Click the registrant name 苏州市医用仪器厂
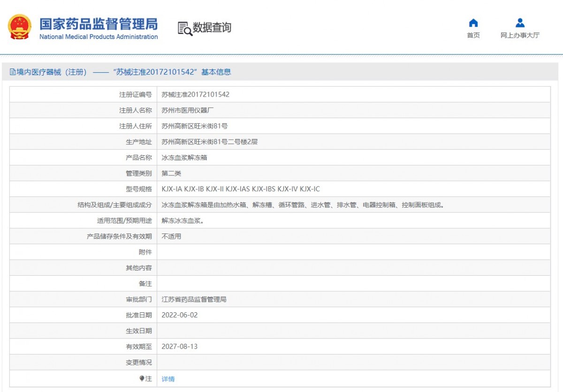563x392 pixels. pos(185,110)
